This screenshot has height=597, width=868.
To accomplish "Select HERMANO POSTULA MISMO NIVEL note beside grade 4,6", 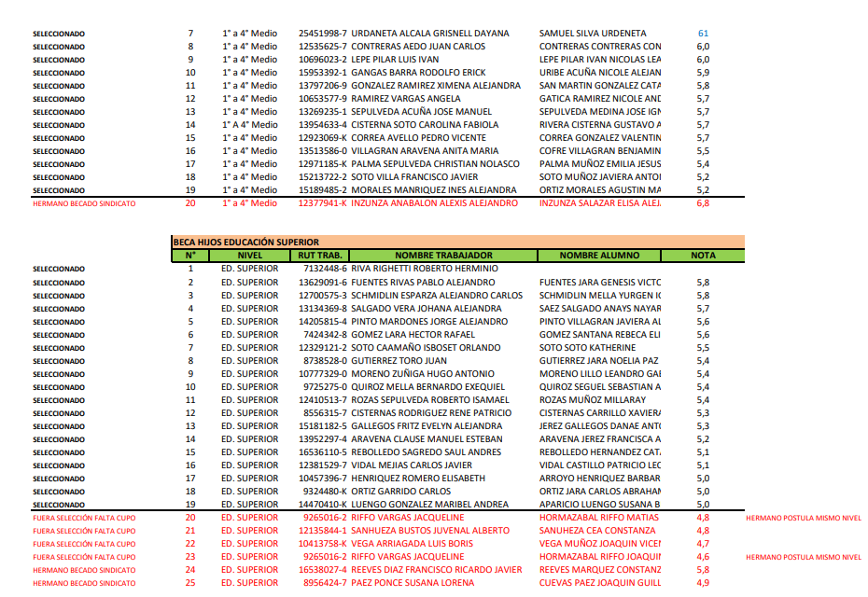I will pyautogui.click(x=804, y=557).
